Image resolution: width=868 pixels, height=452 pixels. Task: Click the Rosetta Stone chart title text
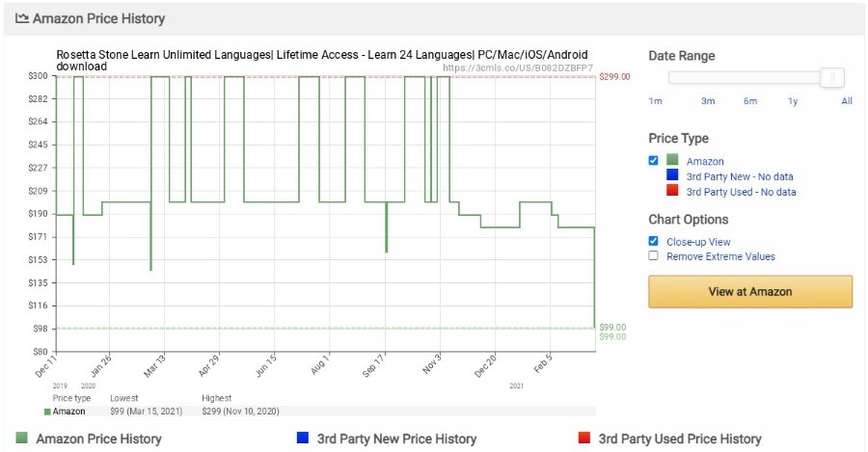pyautogui.click(x=321, y=61)
